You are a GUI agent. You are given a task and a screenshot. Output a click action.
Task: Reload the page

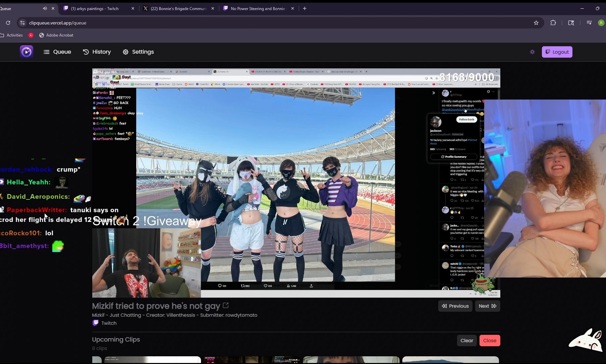[8, 23]
